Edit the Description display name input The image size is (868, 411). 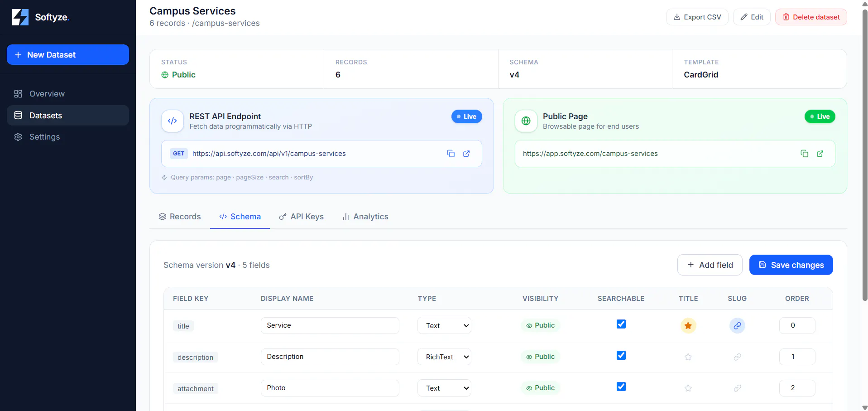click(330, 357)
